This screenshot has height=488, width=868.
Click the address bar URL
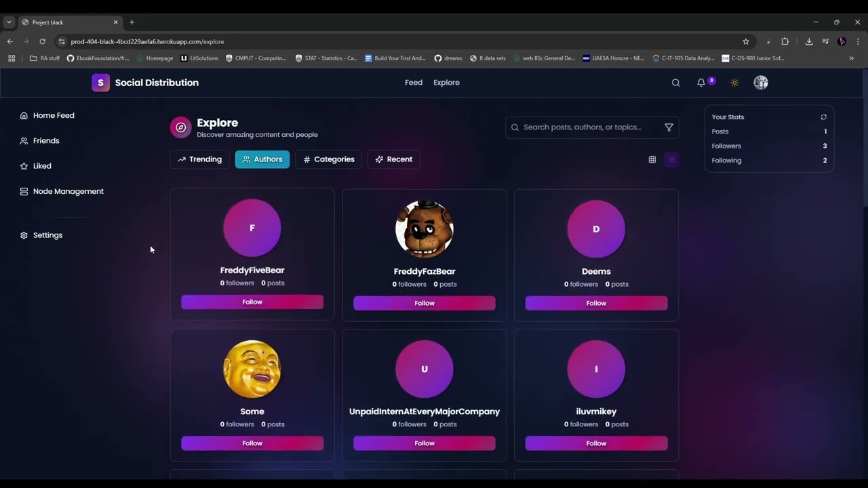click(147, 41)
